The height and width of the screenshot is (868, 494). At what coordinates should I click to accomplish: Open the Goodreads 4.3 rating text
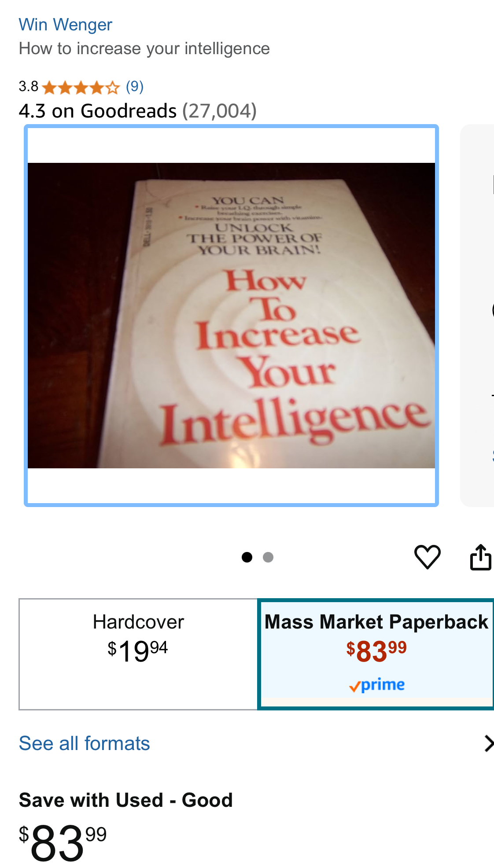98,111
